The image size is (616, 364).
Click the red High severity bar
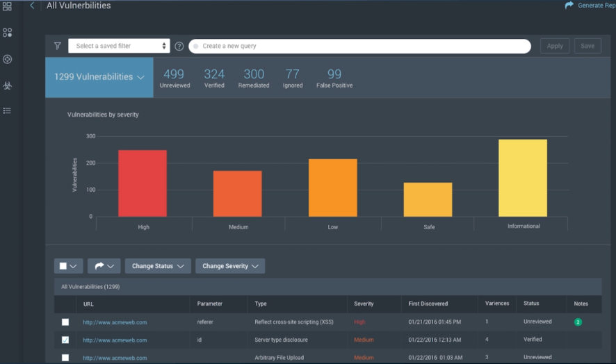[x=143, y=183]
